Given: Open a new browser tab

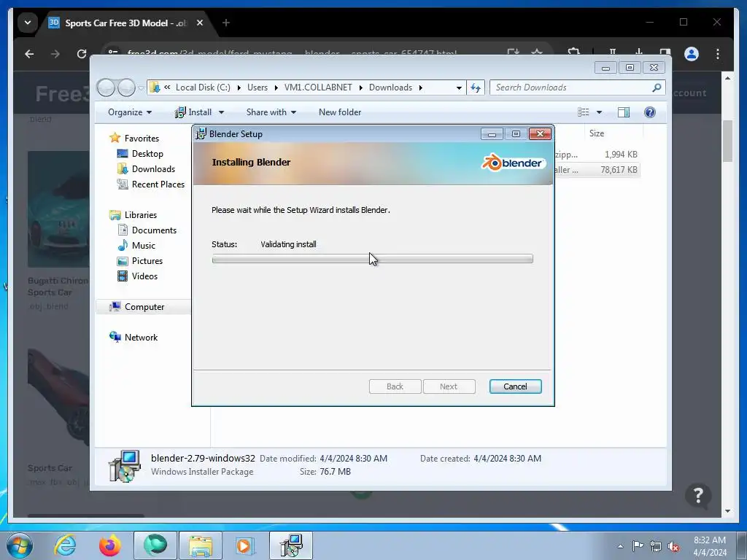Looking at the screenshot, I should tap(226, 23).
